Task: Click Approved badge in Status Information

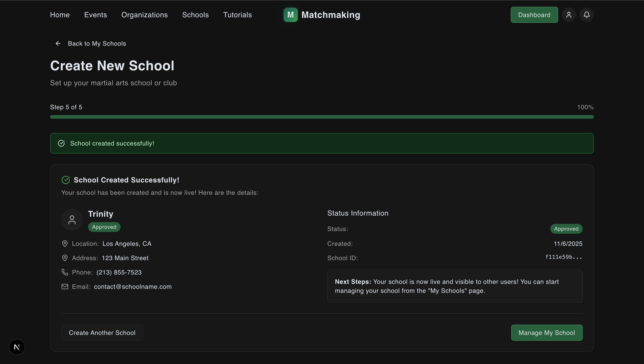Action: tap(566, 229)
